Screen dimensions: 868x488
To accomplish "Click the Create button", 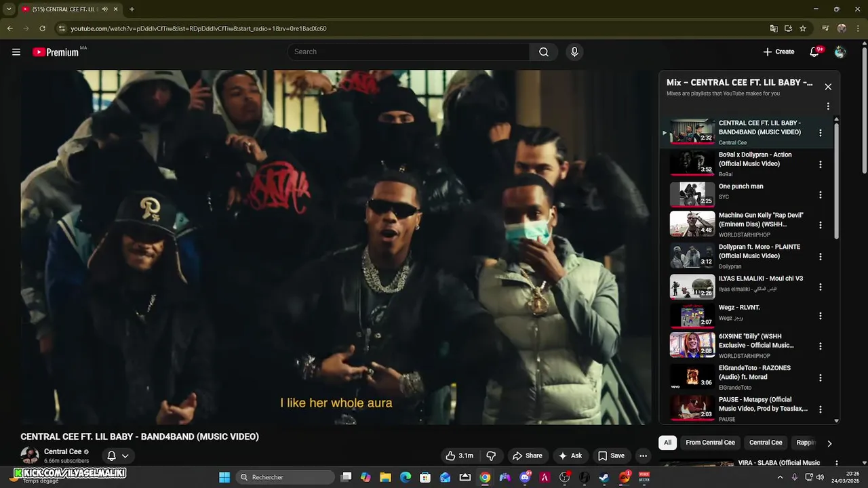I will tap(778, 52).
